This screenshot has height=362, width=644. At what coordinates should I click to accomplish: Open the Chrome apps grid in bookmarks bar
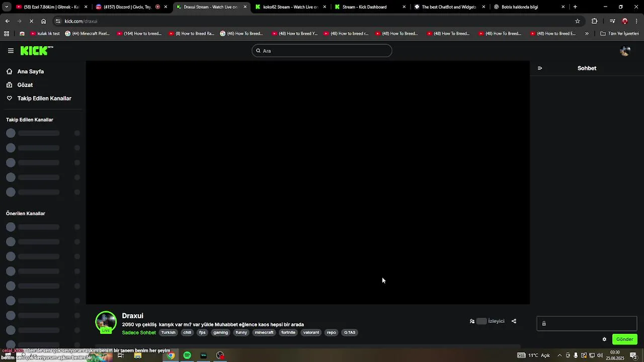(7, 34)
